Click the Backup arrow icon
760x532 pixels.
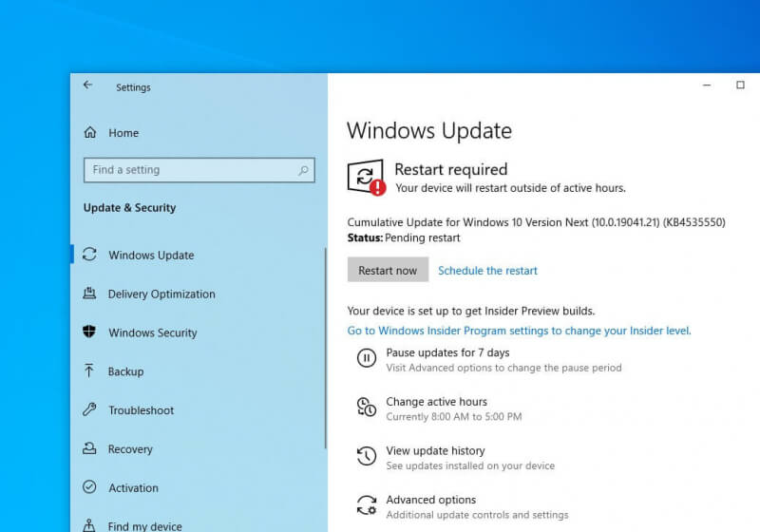90,371
